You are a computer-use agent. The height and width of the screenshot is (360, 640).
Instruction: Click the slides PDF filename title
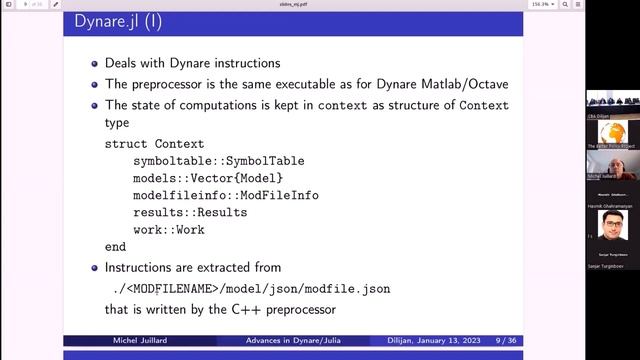293,4
